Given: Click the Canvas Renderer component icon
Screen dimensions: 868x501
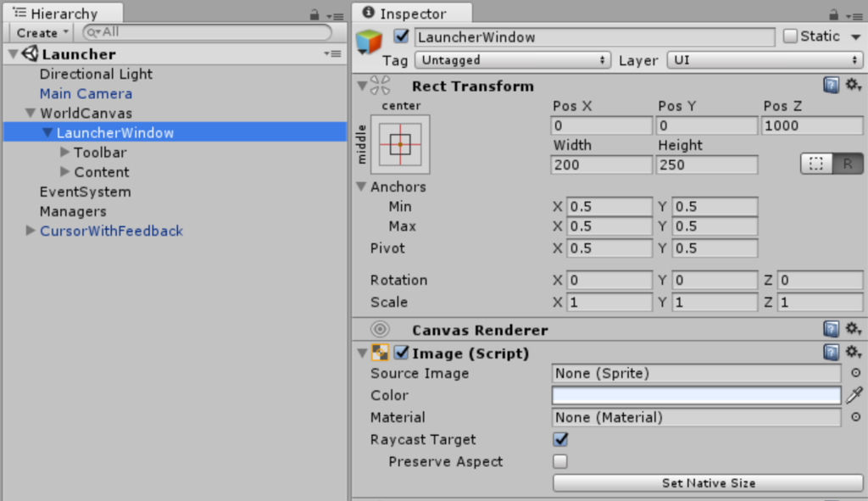Looking at the screenshot, I should coord(380,330).
